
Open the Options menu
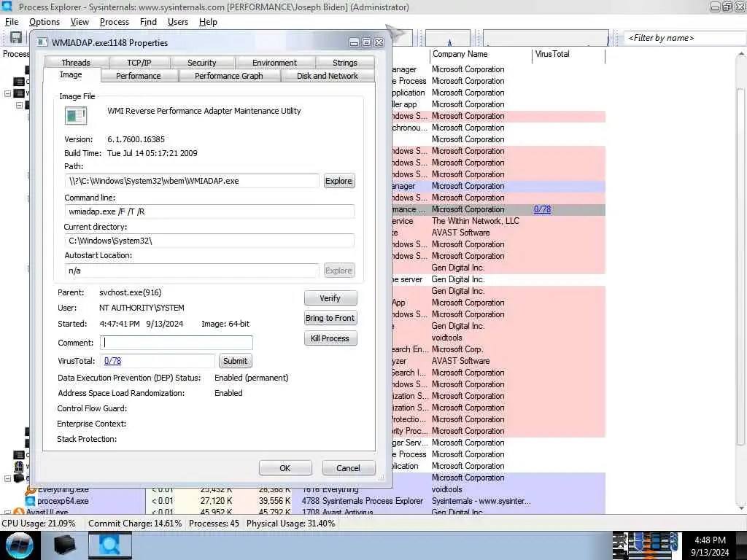tap(44, 22)
